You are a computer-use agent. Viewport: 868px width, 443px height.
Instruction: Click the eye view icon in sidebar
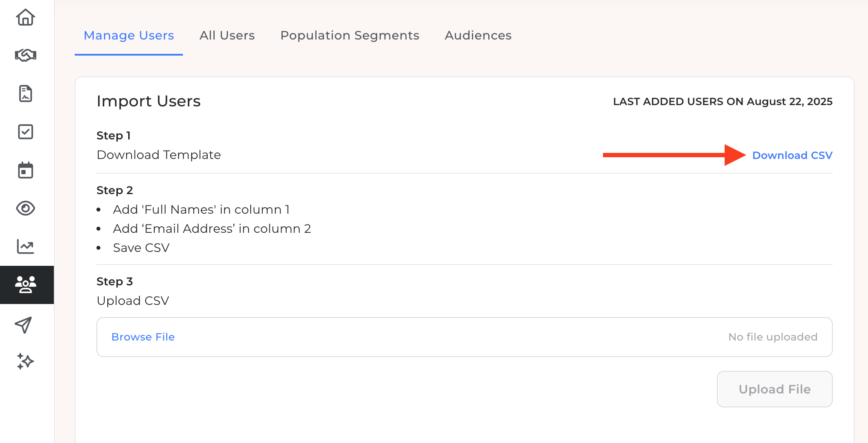click(26, 208)
